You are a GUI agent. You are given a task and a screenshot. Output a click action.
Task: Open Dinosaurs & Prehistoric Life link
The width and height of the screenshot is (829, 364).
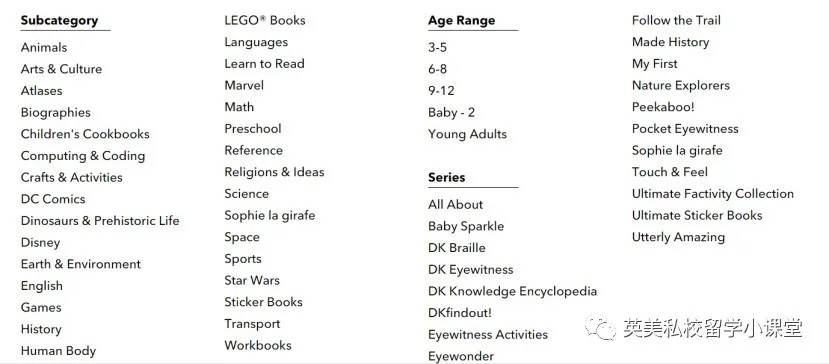pos(100,221)
